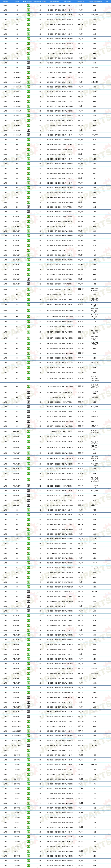Click diesel ON icon for model 100 AAS
Image resolution: width=111 pixels, height=868 pixels.
point(28,63)
